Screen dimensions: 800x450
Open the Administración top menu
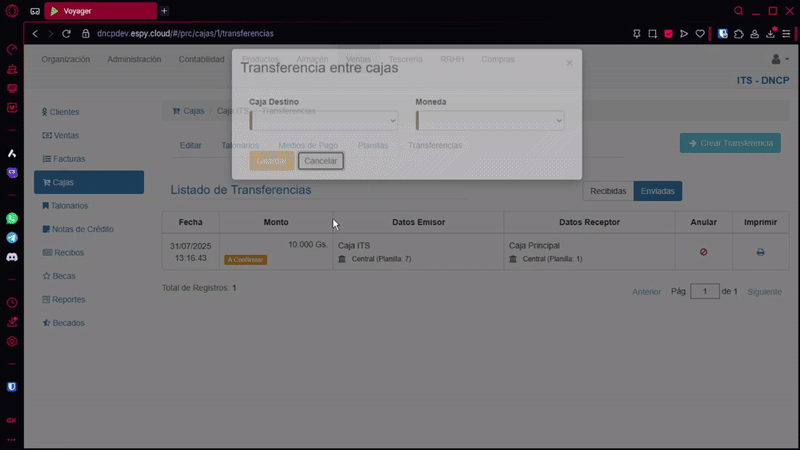(x=134, y=59)
